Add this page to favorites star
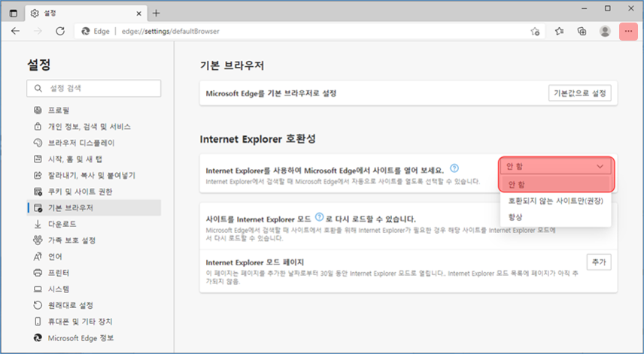Image resolution: width=644 pixels, height=354 pixels. click(535, 31)
